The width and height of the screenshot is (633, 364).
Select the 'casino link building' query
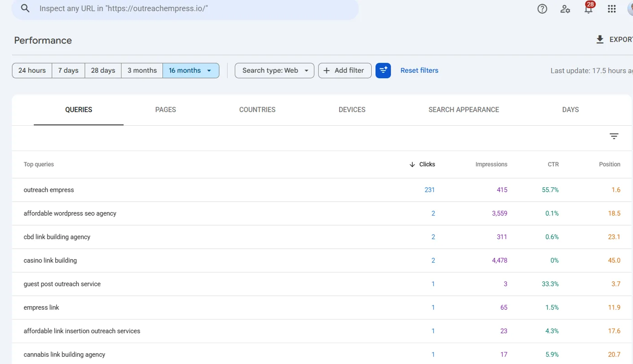[x=321, y=260]
